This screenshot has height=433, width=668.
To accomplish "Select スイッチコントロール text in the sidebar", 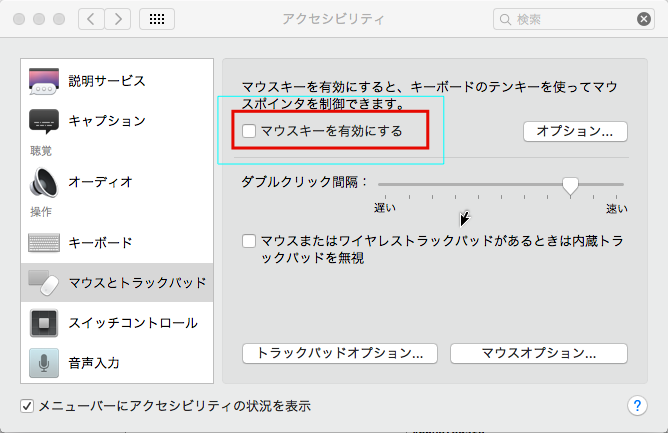I will (133, 323).
